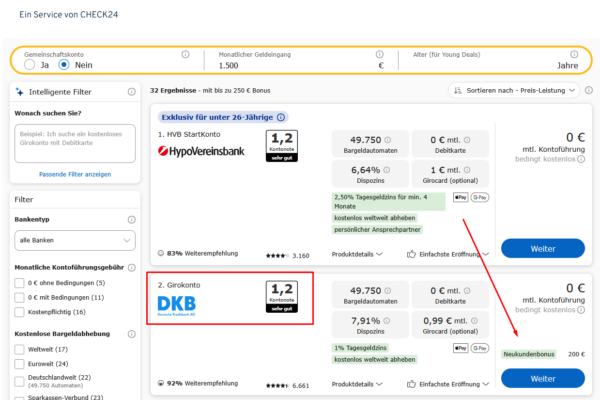Open info icon for Kostenlose Bargeldabhebung
The width and height of the screenshot is (600, 400).
pyautogui.click(x=132, y=334)
